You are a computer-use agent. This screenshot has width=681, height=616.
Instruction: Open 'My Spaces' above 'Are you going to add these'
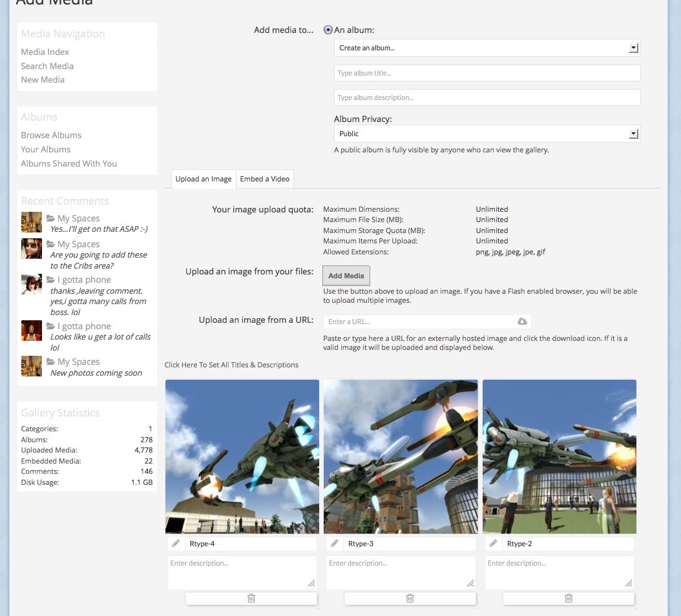pos(79,245)
